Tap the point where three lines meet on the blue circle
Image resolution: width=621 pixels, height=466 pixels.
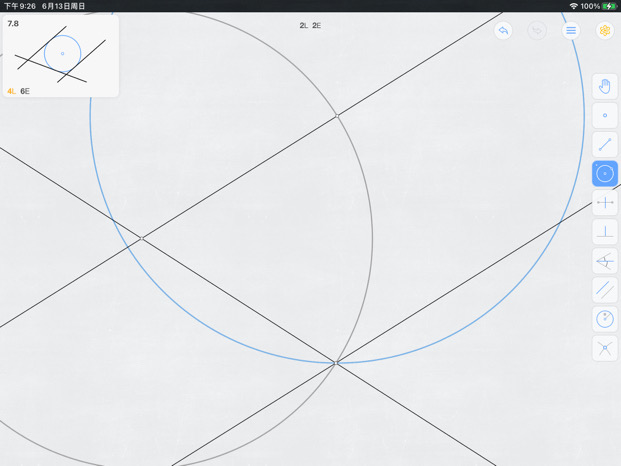pyautogui.click(x=335, y=363)
